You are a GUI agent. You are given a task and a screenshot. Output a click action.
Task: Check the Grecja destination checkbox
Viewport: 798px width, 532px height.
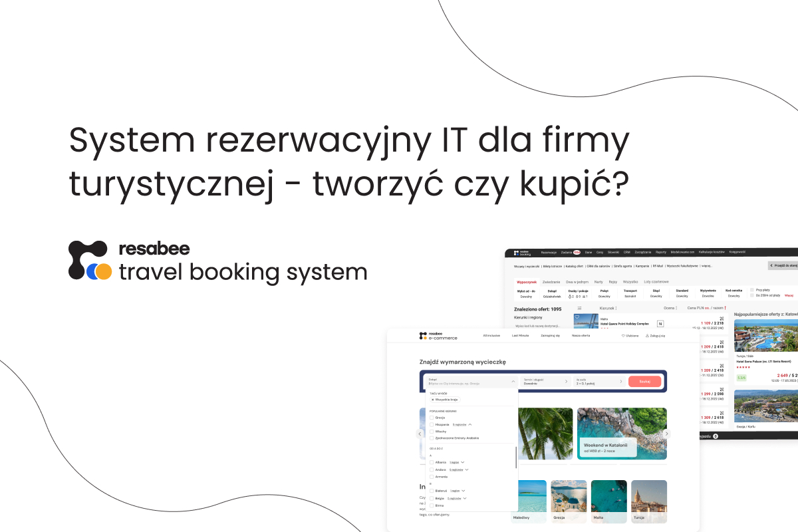(x=432, y=418)
